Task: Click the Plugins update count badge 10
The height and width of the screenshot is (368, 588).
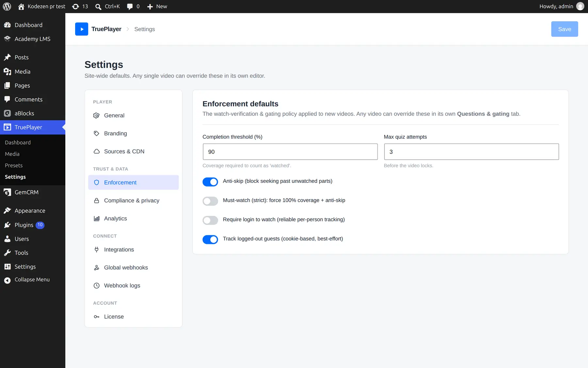Action: 40,225
